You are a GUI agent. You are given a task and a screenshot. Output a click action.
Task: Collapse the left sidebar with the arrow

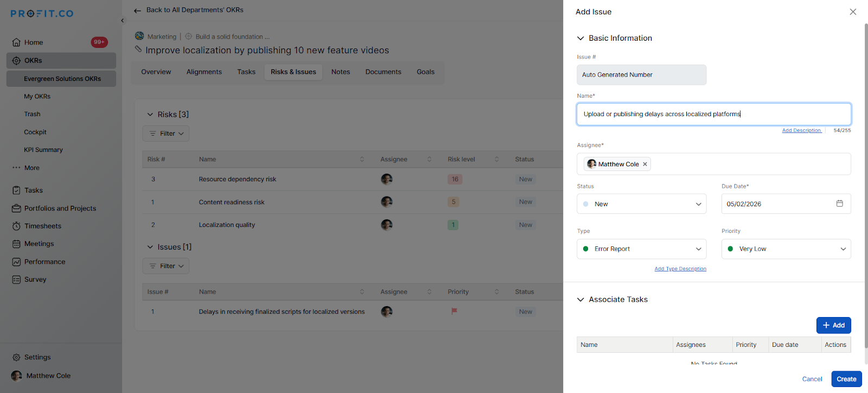122,21
